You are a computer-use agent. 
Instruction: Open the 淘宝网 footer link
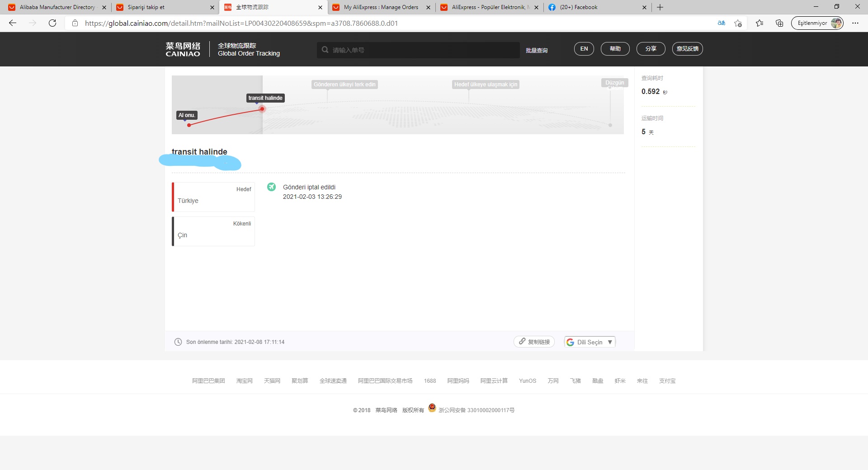point(245,381)
